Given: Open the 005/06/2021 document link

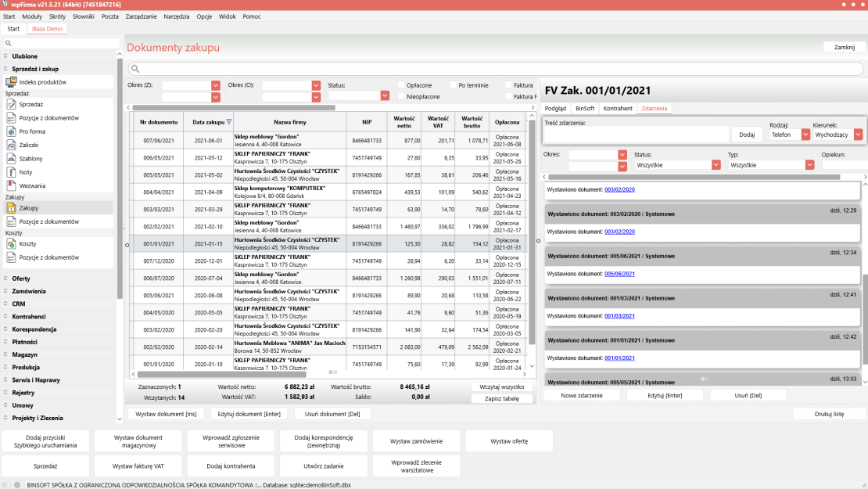Looking at the screenshot, I should tap(619, 274).
